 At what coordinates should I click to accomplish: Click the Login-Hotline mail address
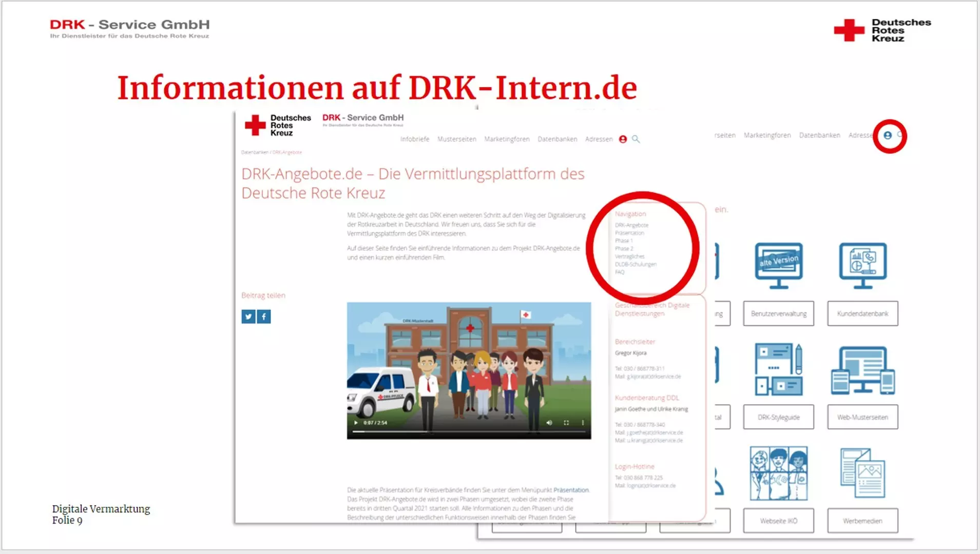click(651, 485)
